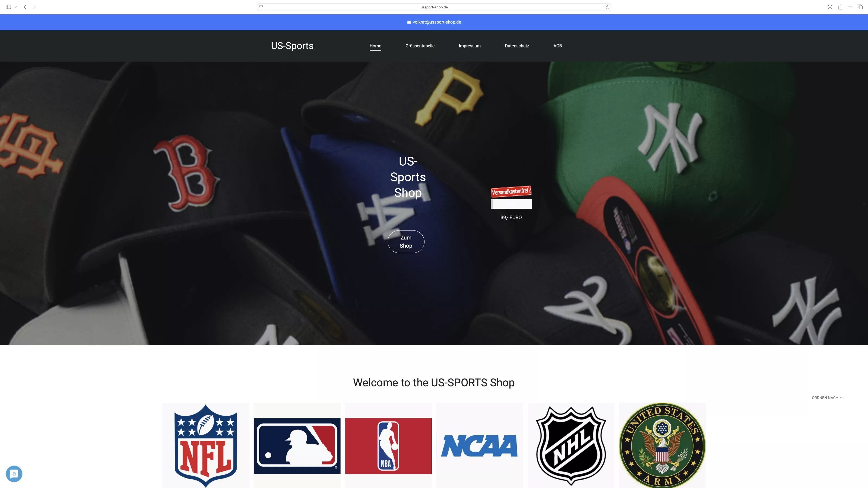Open the Datenschutz link
The width and height of the screenshot is (868, 488).
[517, 46]
